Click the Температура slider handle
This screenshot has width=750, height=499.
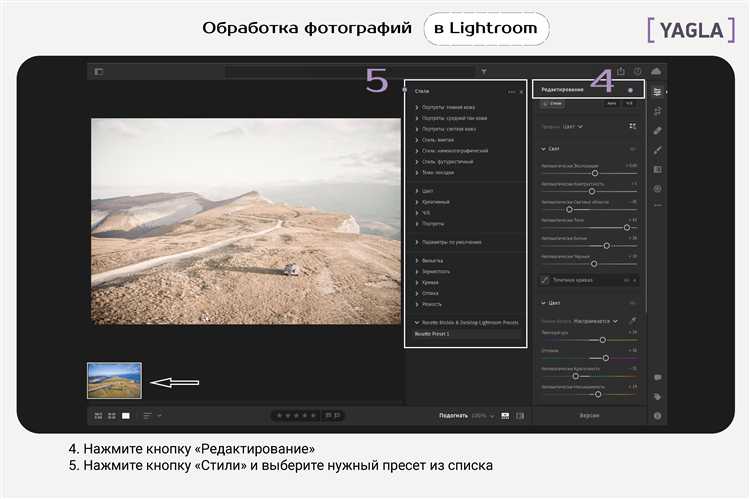[x=603, y=340]
